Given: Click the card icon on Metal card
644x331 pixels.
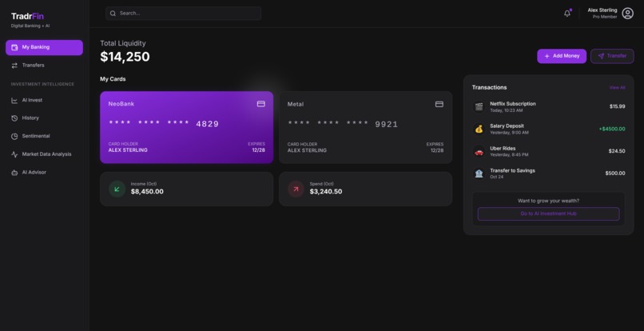Looking at the screenshot, I should pos(439,104).
